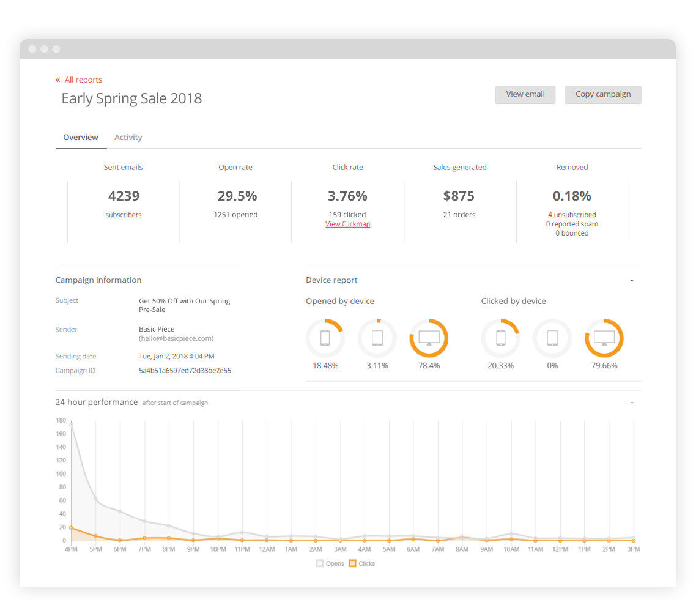Image resolution: width=696 pixels, height=616 pixels.
Task: Click the desktop monitor icon under Opened by device
Action: 429,338
